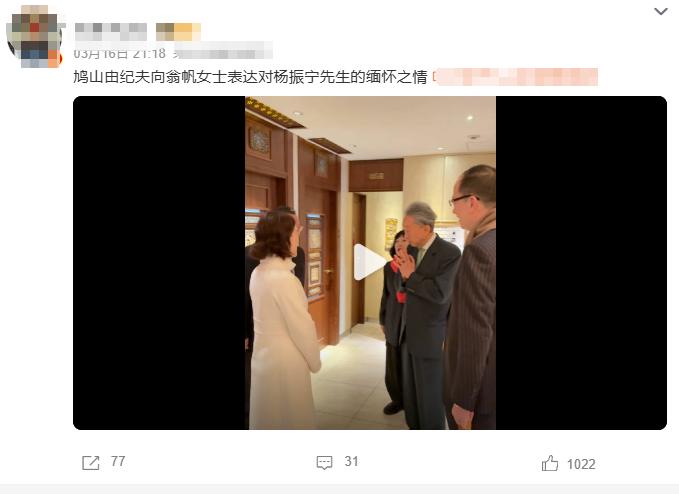Click the black area right of video
Screen dimensions: 679x494
tap(581, 263)
